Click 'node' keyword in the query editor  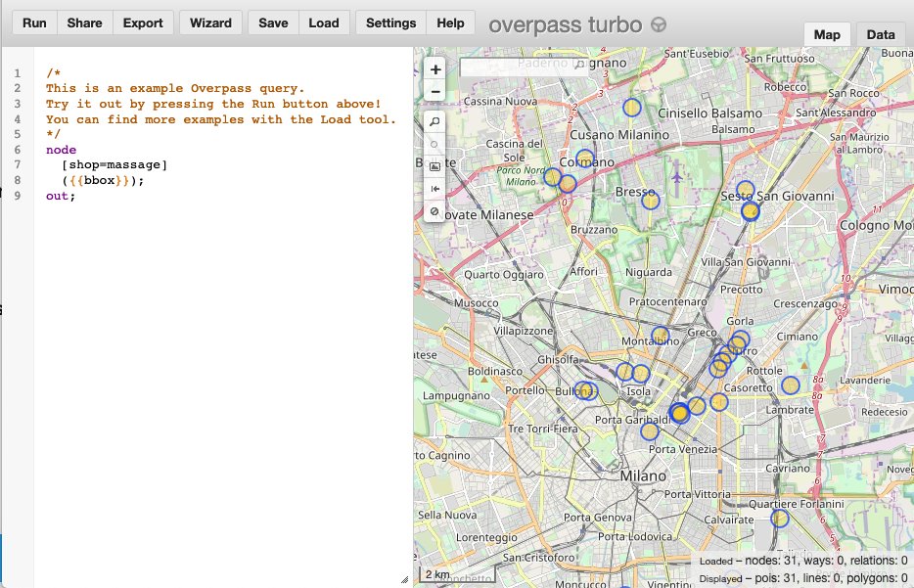(62, 150)
